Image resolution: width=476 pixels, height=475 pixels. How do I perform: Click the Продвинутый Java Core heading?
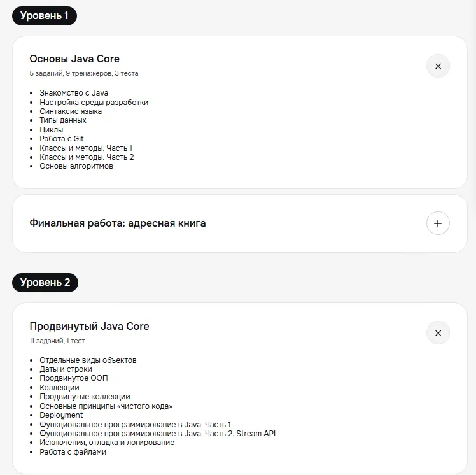(89, 327)
